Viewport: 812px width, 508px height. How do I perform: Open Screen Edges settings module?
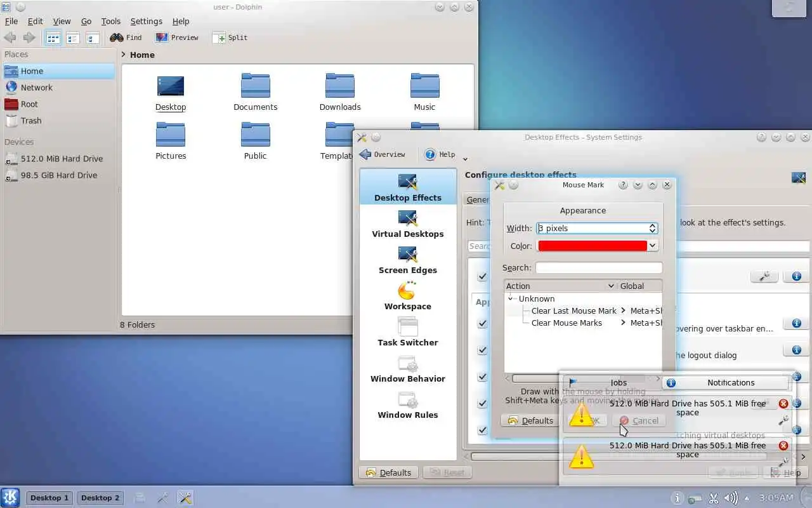pos(408,260)
